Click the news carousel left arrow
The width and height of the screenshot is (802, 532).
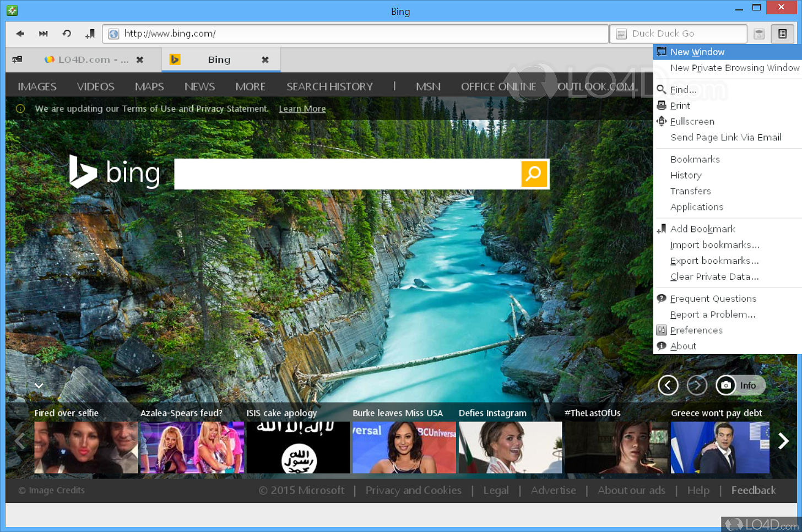[20, 441]
